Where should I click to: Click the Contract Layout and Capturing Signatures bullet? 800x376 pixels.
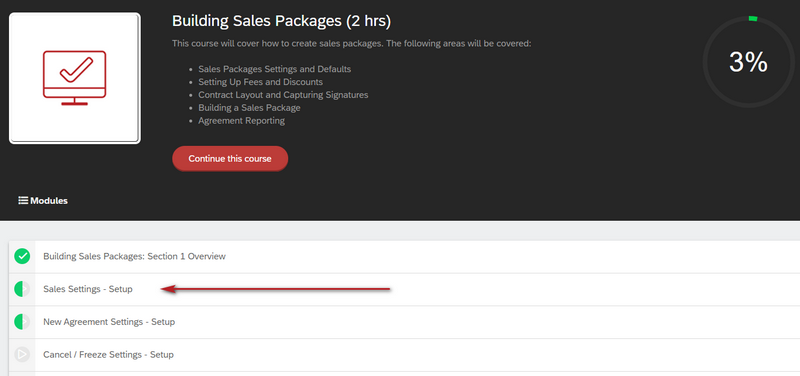click(283, 95)
